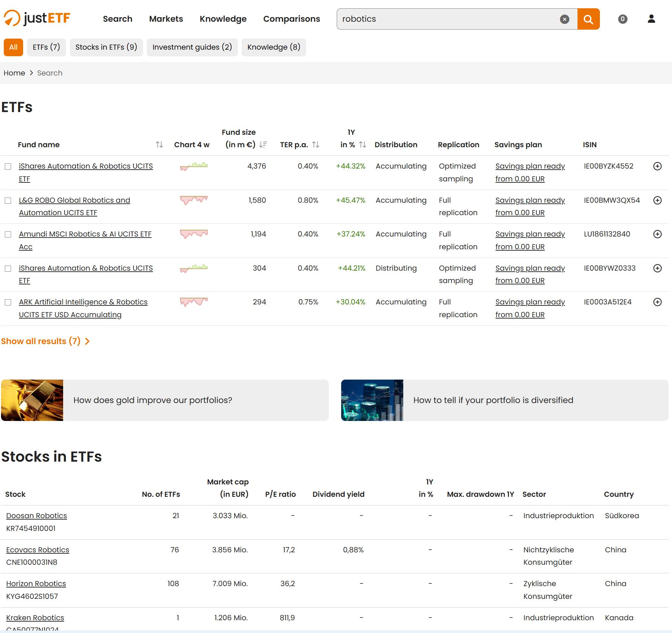
Task: Select the All results tab
Action: tap(13, 47)
